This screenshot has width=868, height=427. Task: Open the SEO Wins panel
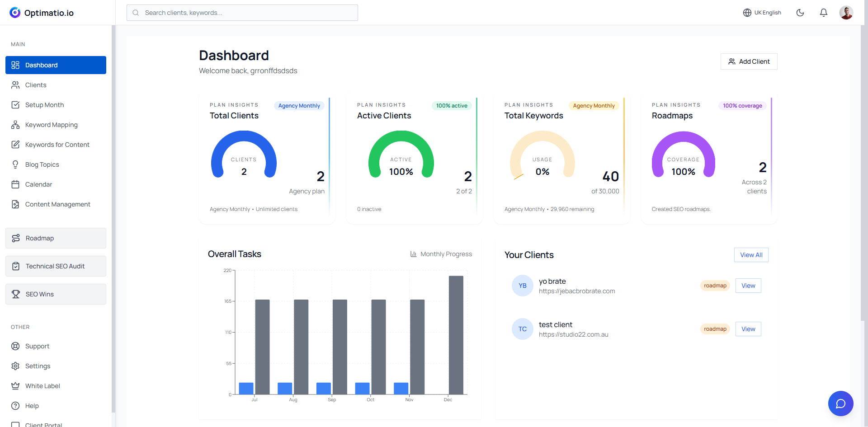click(x=40, y=294)
